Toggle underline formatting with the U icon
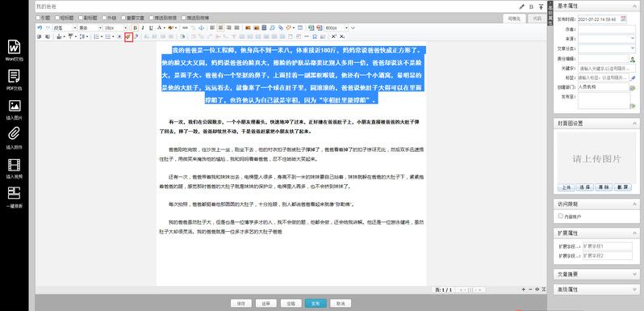 coord(151,28)
